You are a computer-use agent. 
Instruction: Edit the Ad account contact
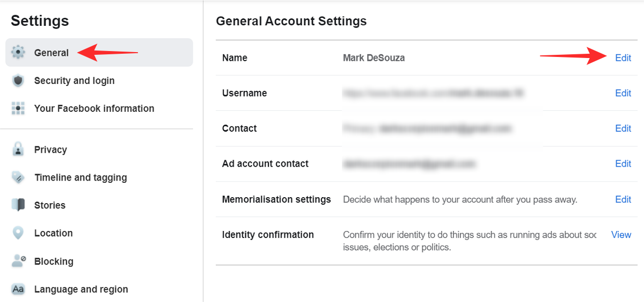623,164
